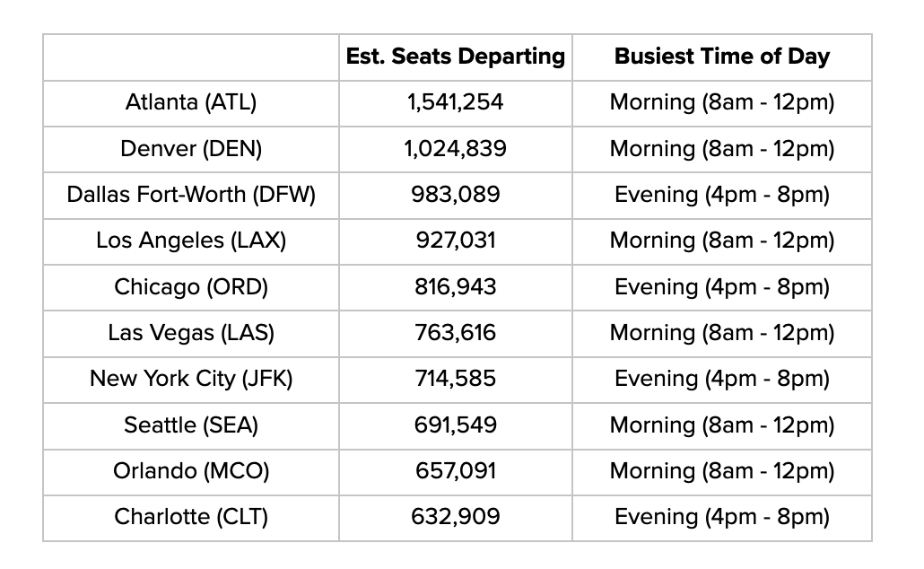Click Seattle's busiest time of day cell
This screenshot has height=569, width=924.
[x=721, y=425]
